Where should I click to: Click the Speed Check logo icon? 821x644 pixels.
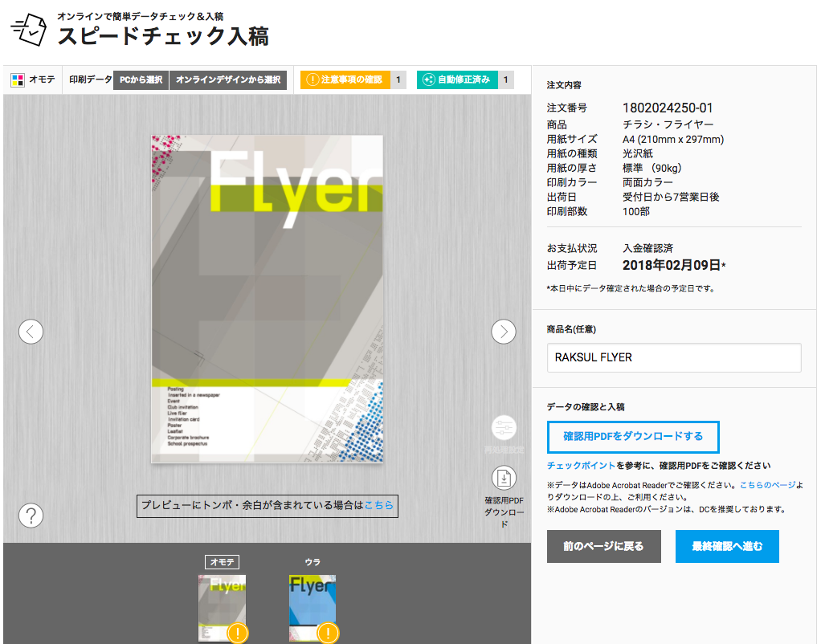point(29,31)
